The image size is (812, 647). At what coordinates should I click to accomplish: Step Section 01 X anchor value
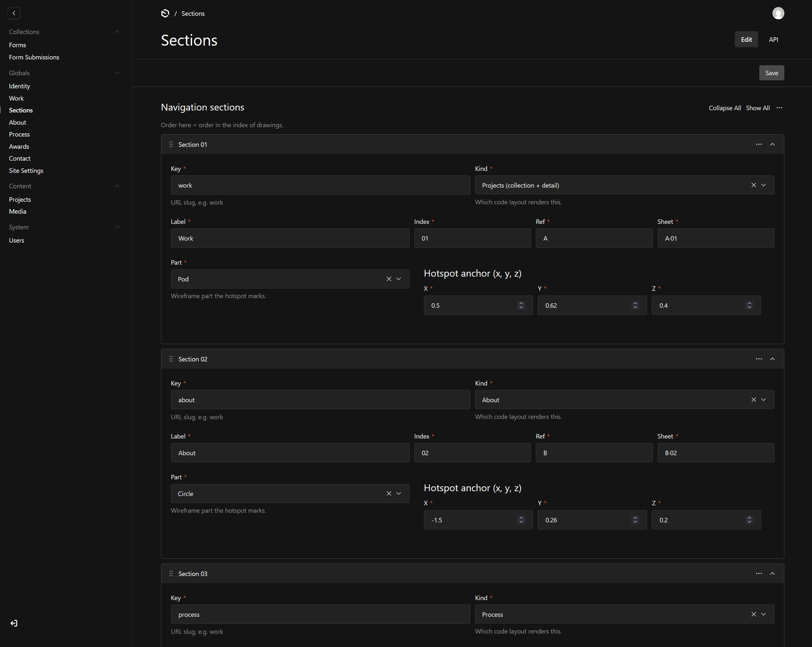coord(521,305)
